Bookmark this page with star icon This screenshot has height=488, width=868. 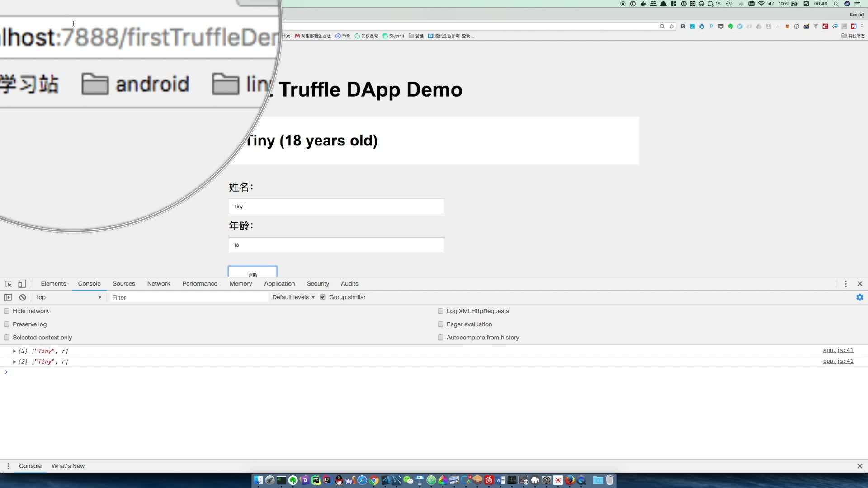(x=672, y=27)
